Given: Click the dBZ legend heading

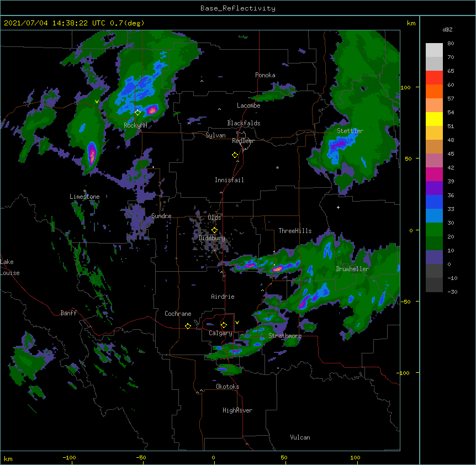Looking at the screenshot, I should click(447, 30).
